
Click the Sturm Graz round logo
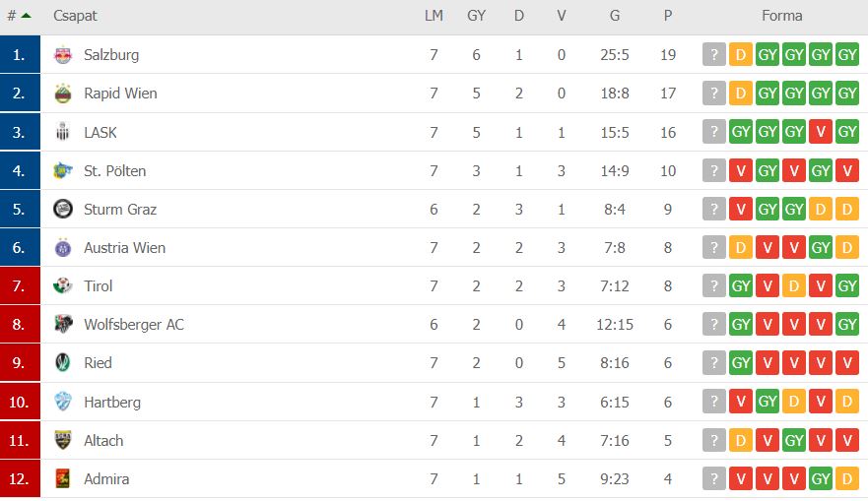[63, 209]
